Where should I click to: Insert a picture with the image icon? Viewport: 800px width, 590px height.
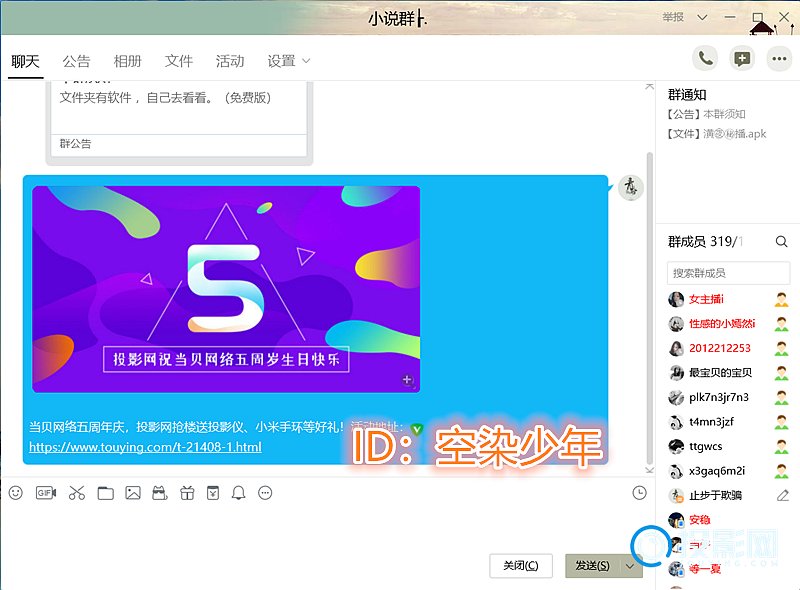[x=133, y=493]
